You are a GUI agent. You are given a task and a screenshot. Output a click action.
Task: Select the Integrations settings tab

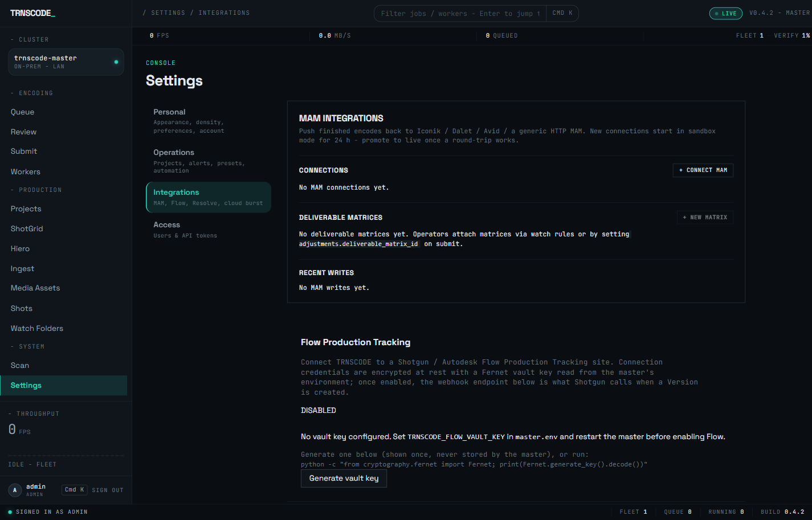209,197
